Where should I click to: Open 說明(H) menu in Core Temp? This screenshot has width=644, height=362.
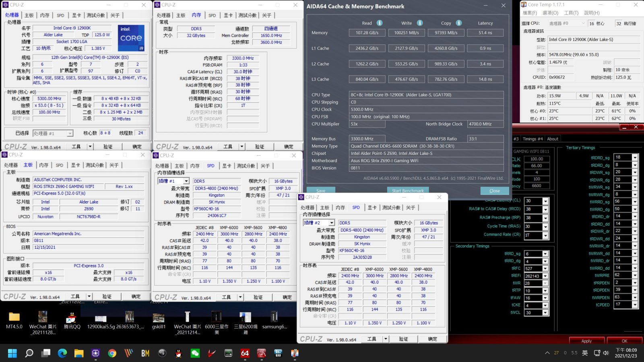coord(592,13)
